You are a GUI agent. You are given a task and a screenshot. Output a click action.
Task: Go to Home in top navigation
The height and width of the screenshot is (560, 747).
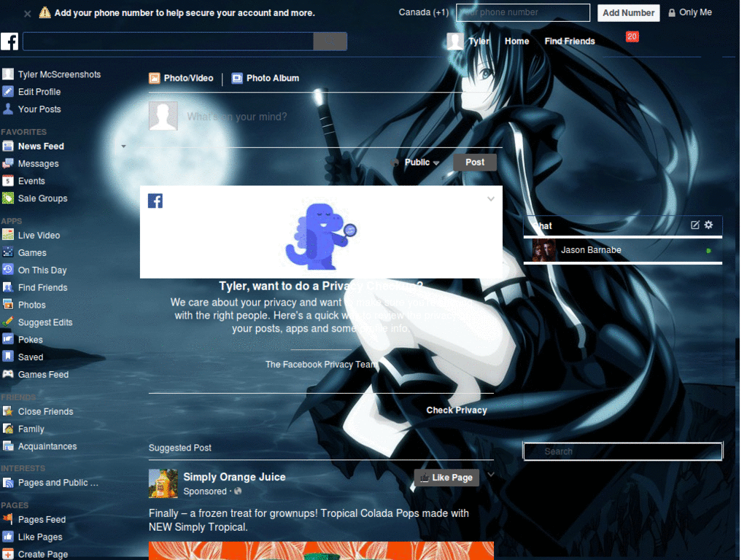[517, 42]
